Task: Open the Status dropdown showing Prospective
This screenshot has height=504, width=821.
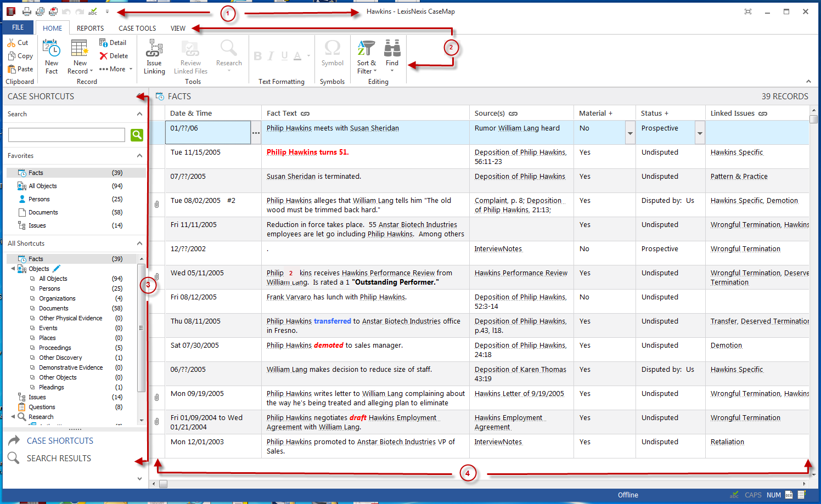Action: [x=700, y=133]
